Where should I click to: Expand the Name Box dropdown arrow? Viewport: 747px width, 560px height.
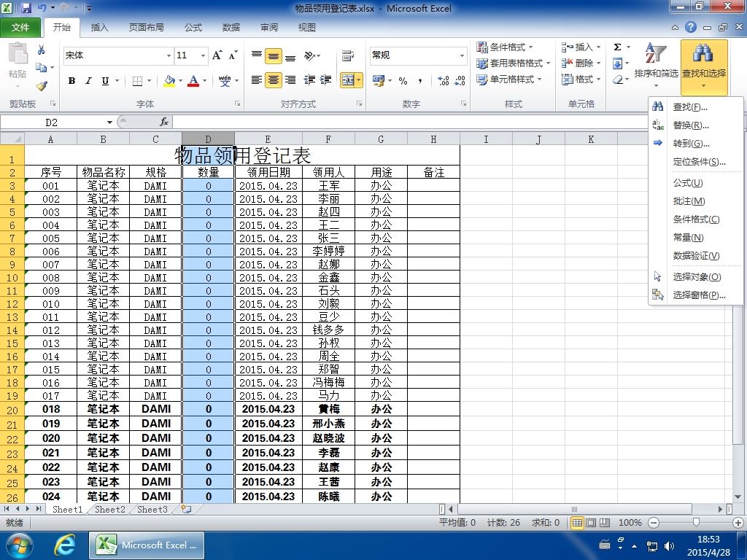pyautogui.click(x=109, y=122)
